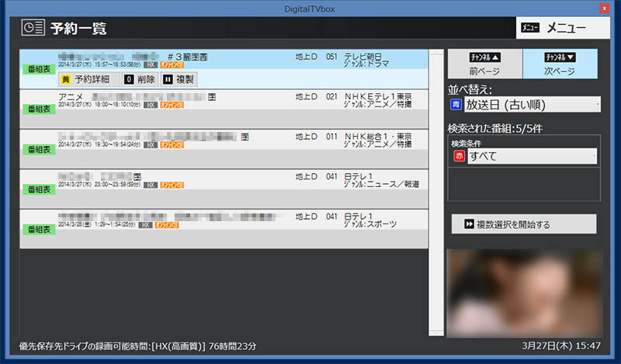This screenshot has width=621, height=364.
Task: Open the 放送日 (古い順) sort dropdown
Action: [532, 104]
